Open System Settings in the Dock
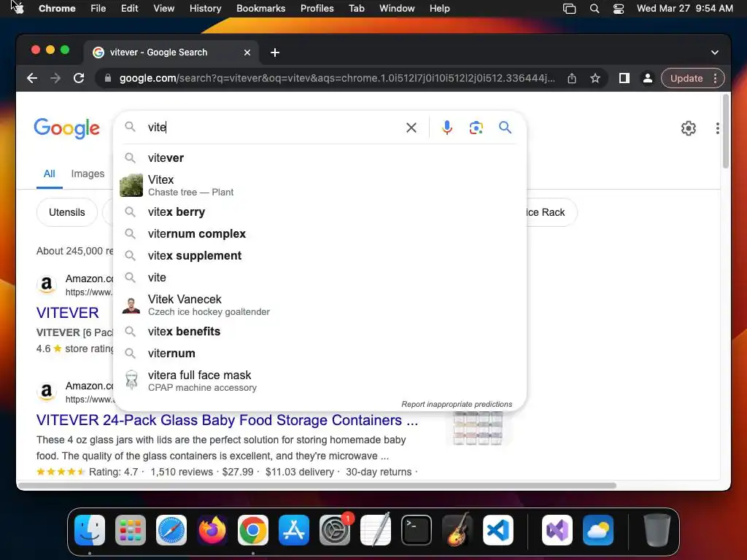The width and height of the screenshot is (747, 560). pos(335,530)
